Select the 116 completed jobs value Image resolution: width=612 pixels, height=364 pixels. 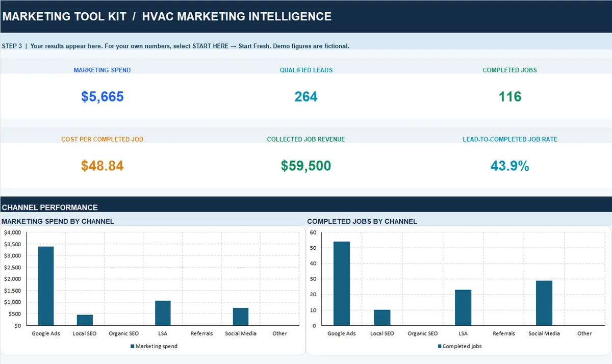510,96
